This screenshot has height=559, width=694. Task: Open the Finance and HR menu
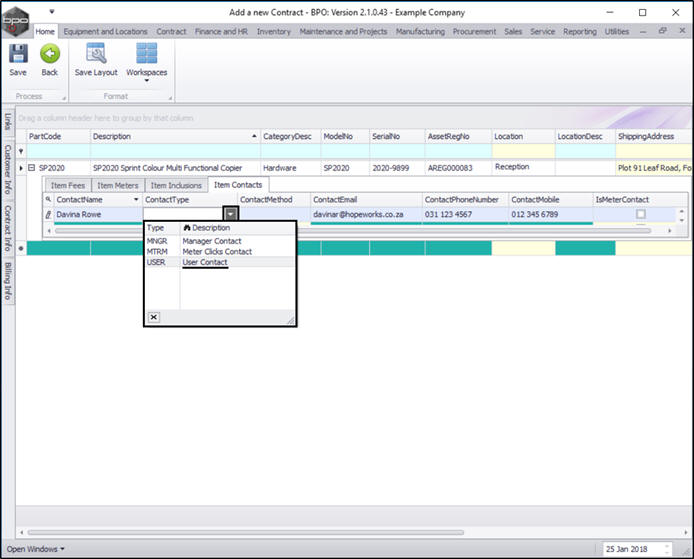point(221,31)
